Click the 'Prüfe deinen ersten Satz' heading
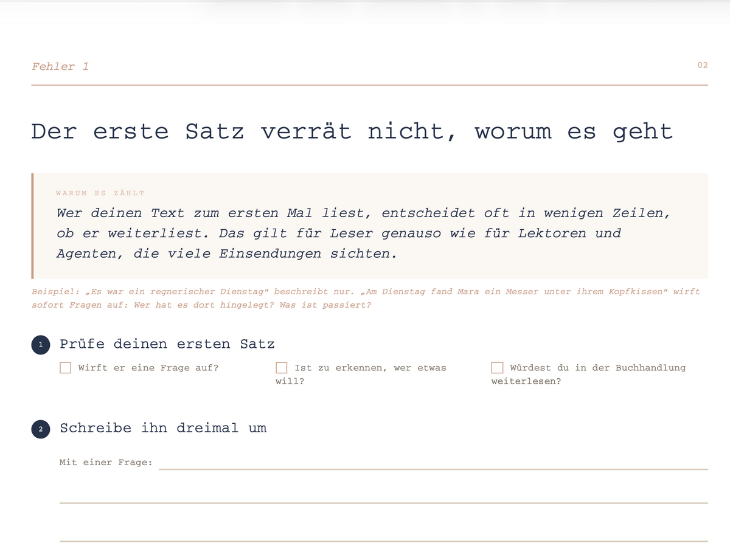This screenshot has height=560, width=730. [167, 344]
